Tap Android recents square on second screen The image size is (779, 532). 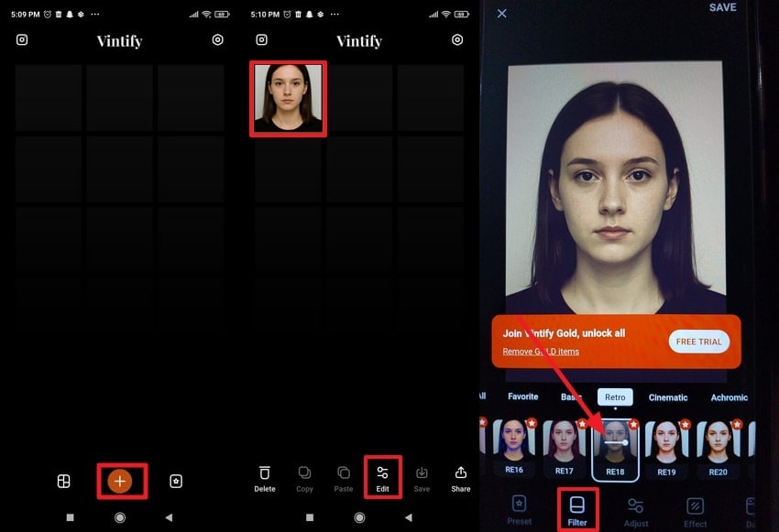click(310, 517)
